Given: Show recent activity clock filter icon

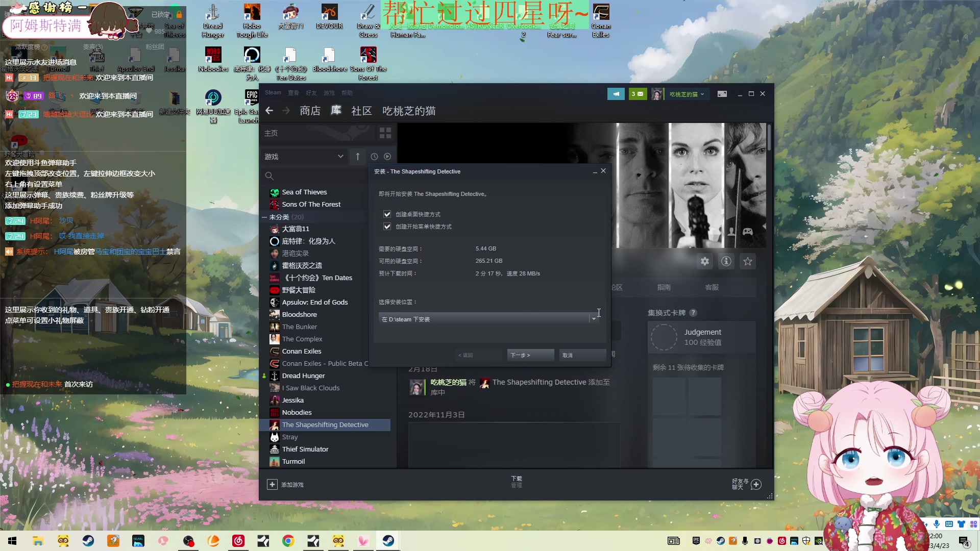Looking at the screenshot, I should tap(374, 157).
